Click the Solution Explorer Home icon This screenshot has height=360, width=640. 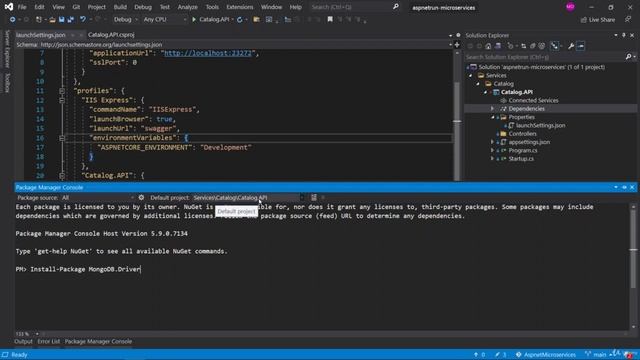[x=488, y=46]
